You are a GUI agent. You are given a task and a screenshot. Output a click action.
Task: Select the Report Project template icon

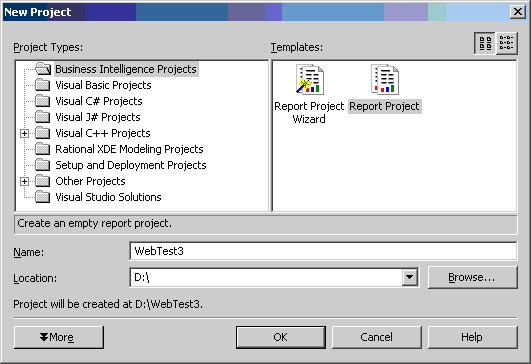coord(385,80)
